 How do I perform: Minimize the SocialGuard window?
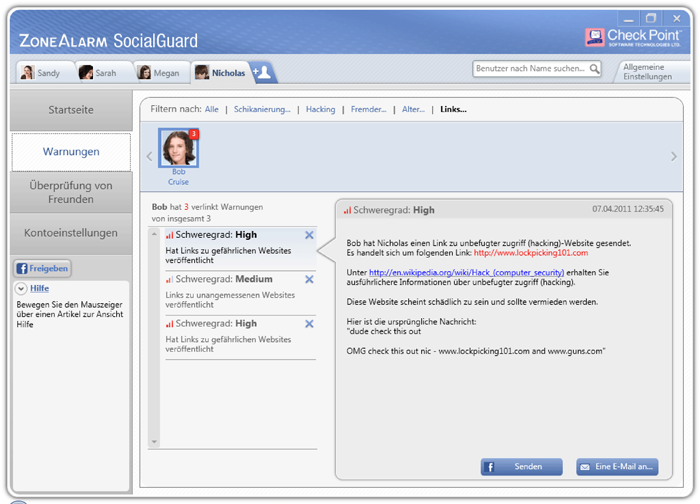point(629,19)
